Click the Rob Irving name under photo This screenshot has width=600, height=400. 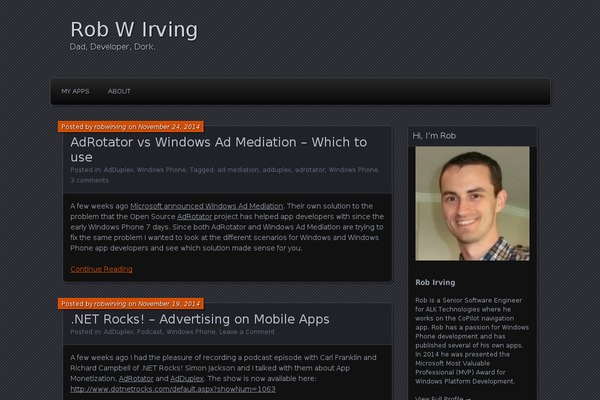tap(435, 282)
